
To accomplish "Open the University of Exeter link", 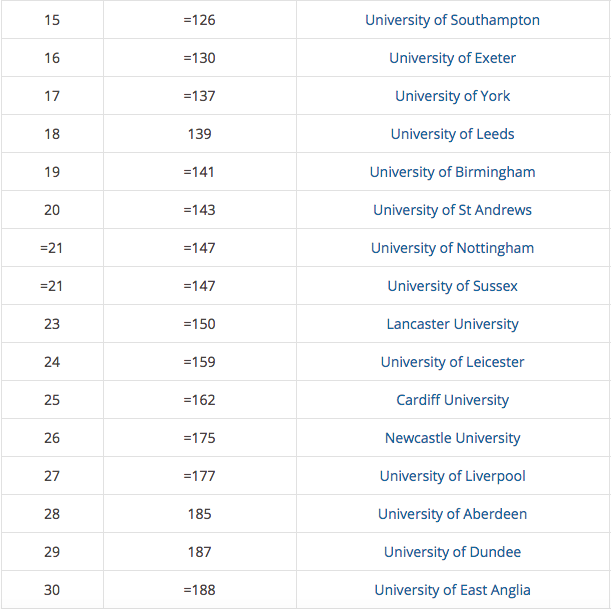I will click(x=452, y=58).
